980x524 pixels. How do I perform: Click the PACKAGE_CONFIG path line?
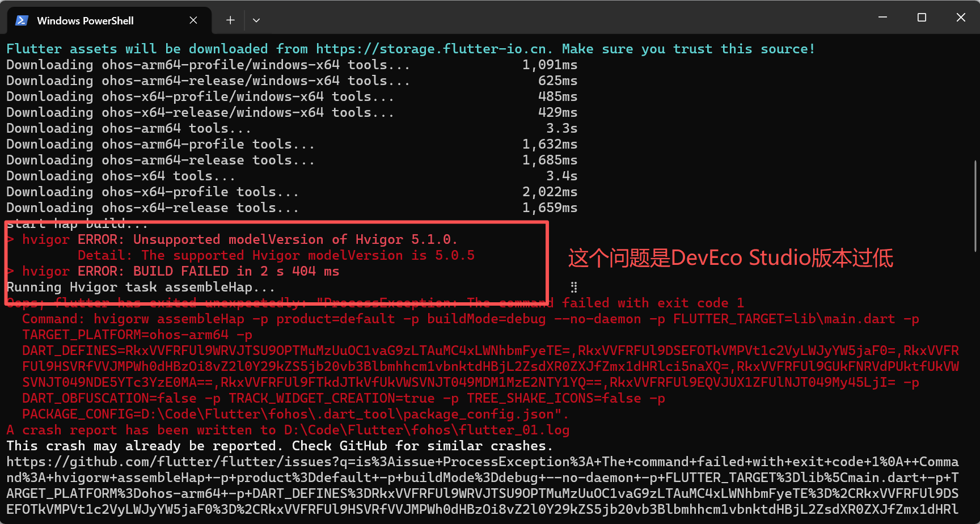(x=295, y=414)
